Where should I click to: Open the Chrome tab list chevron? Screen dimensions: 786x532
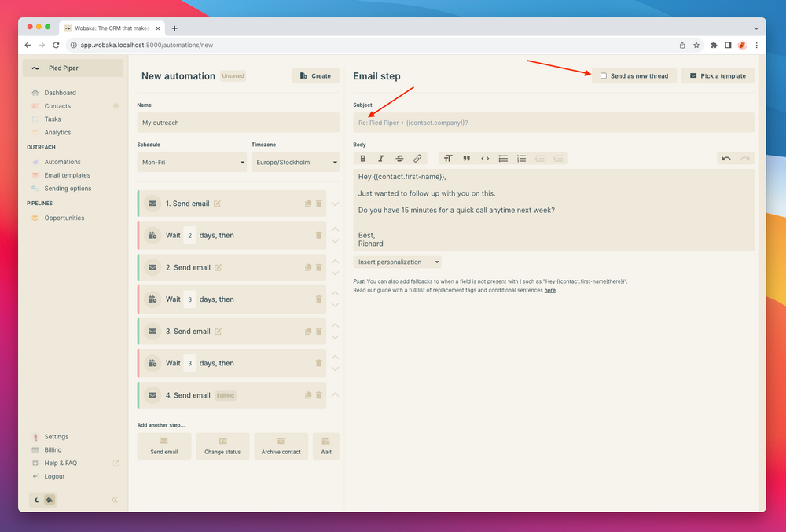click(756, 28)
